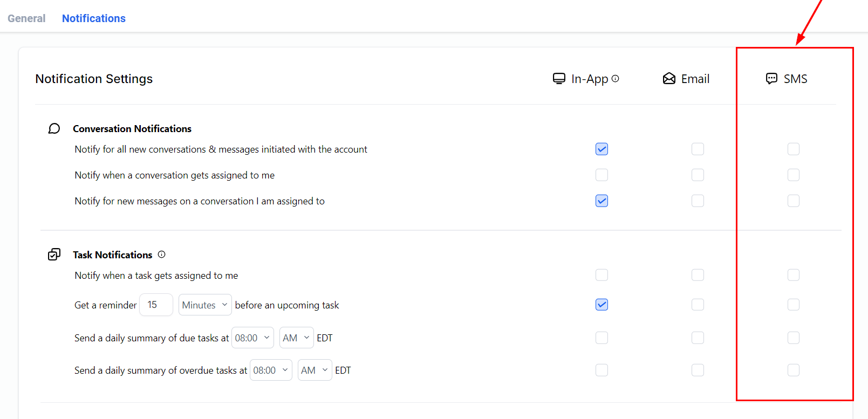Click the Task Notifications checklist icon
The height and width of the screenshot is (419, 868).
point(54,255)
